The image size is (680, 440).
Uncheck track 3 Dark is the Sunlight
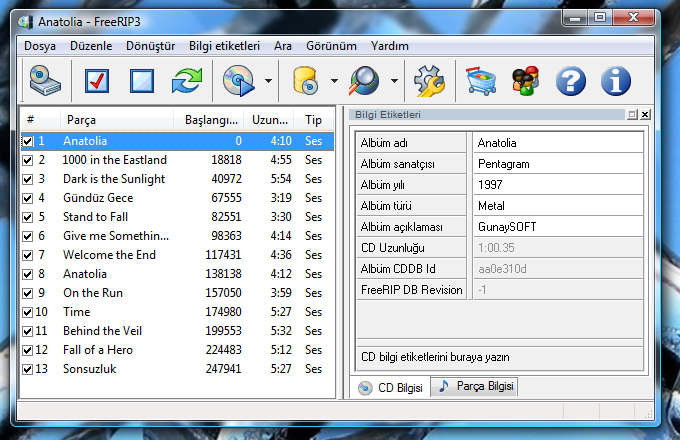pos(28,179)
